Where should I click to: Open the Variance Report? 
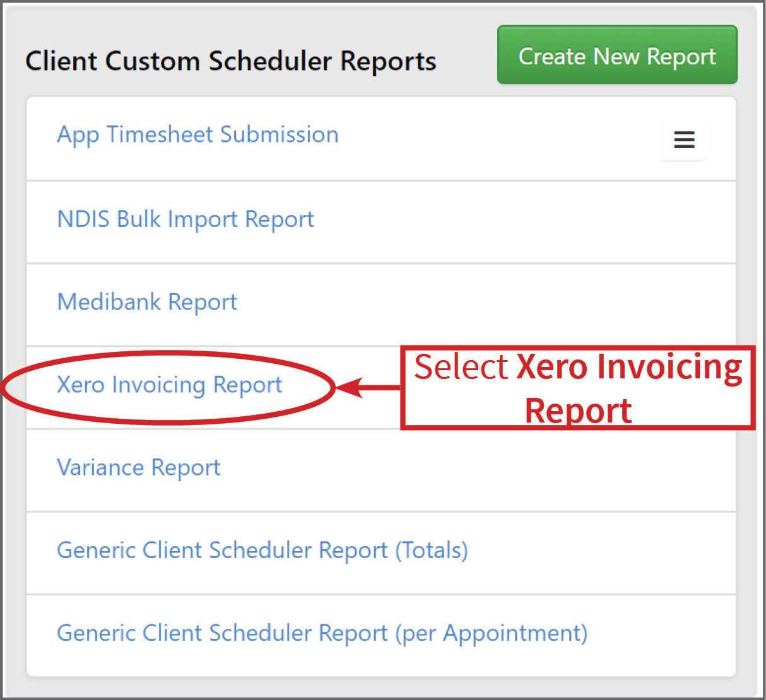(x=138, y=467)
